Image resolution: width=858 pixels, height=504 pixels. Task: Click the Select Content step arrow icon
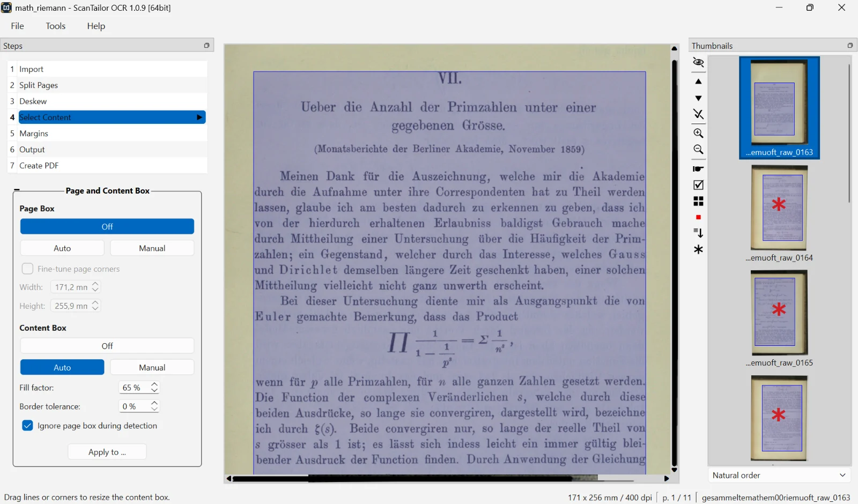199,117
